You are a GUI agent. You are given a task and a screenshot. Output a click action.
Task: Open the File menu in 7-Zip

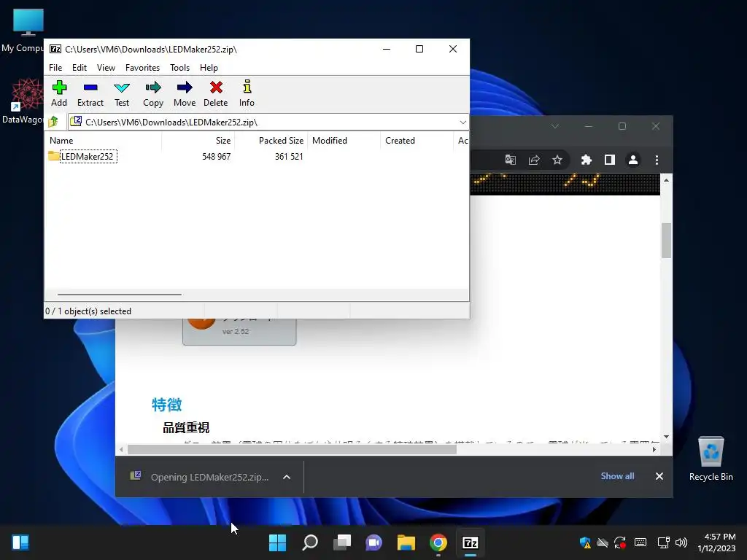[55, 68]
